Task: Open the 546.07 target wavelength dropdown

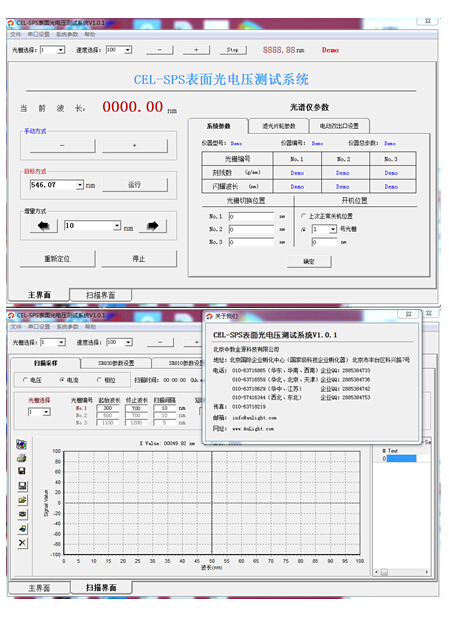Action: coord(80,185)
